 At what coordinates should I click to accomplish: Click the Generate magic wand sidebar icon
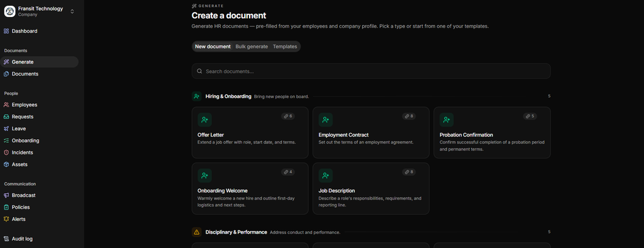(6, 62)
